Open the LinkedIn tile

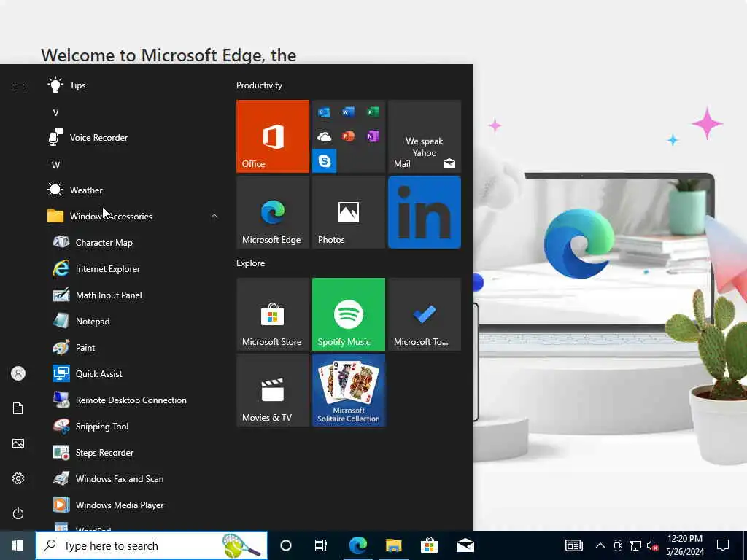point(425,212)
